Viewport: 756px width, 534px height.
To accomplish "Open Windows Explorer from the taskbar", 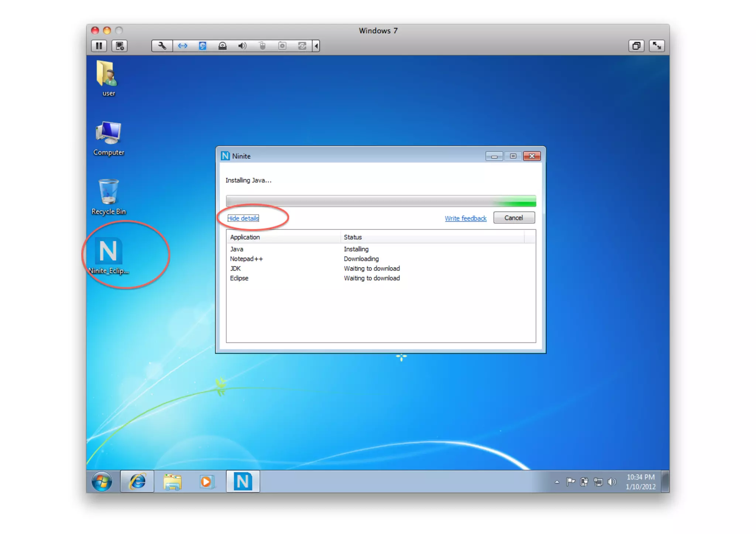I will coord(172,481).
